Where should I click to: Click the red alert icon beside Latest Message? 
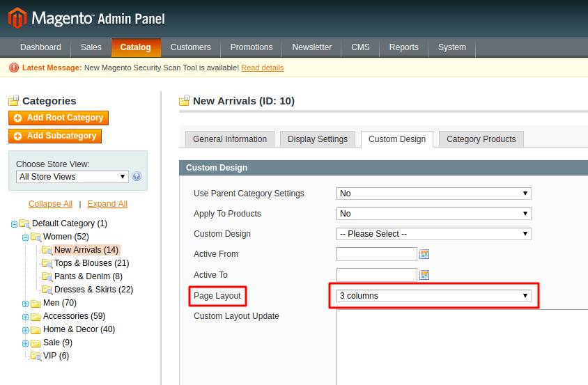14,68
